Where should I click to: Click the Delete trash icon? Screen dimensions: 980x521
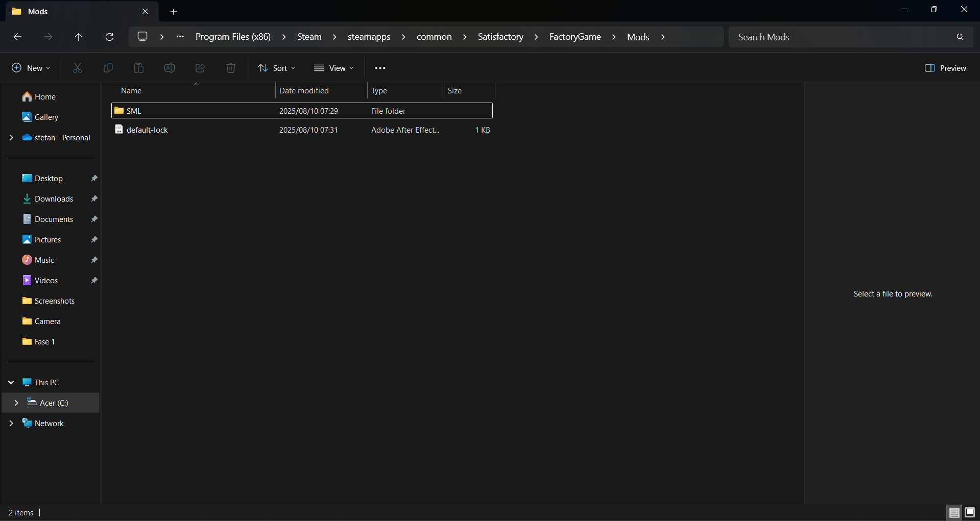pos(231,68)
